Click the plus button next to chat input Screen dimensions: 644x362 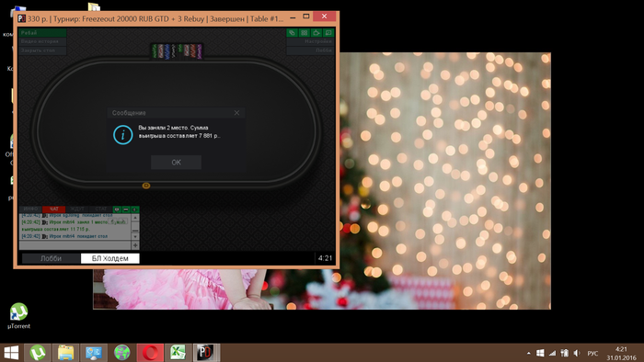pyautogui.click(x=135, y=245)
